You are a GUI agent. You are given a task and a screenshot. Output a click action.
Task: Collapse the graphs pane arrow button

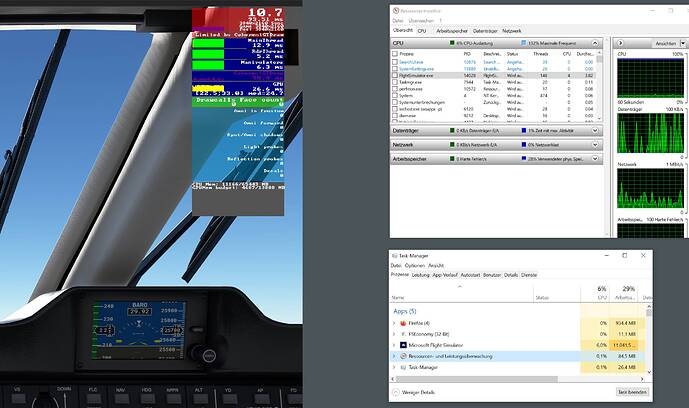click(x=621, y=44)
